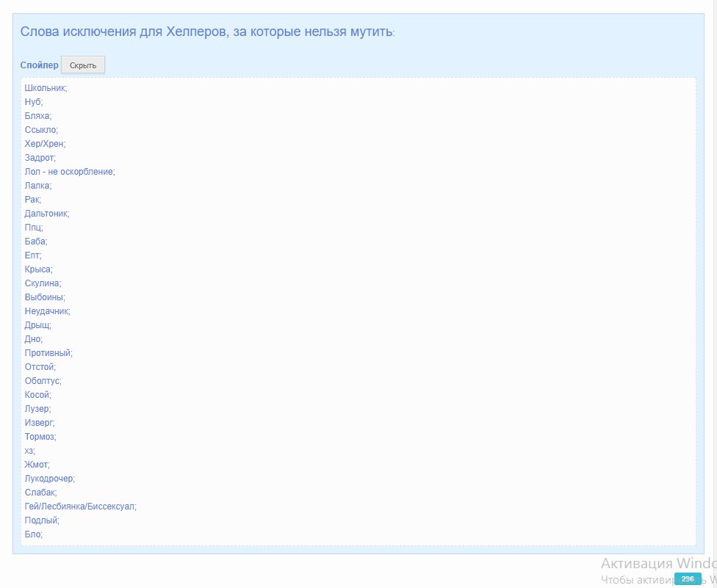Screen dimensions: 717x588
Task: Select the word Рак;
Action: [x=32, y=199]
